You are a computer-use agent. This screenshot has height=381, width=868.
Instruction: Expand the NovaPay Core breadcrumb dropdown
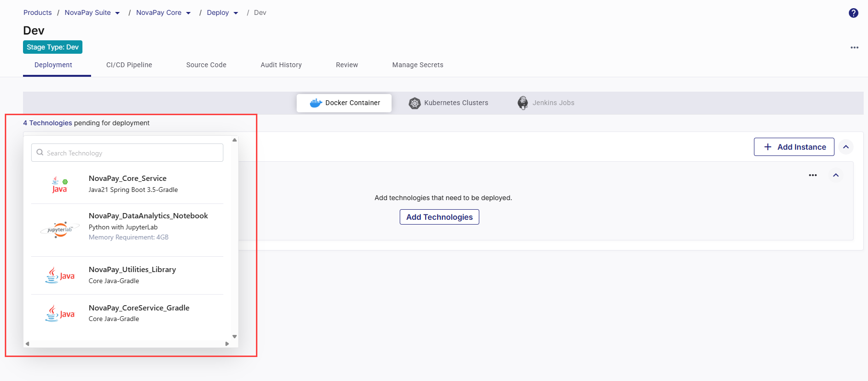point(188,13)
